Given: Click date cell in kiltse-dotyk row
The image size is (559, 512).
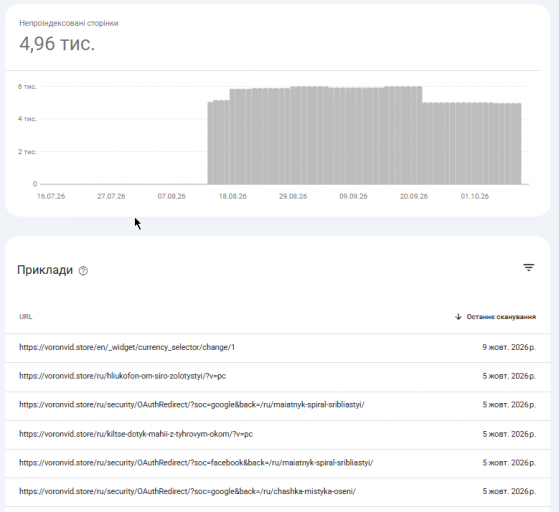Looking at the screenshot, I should (x=509, y=434).
